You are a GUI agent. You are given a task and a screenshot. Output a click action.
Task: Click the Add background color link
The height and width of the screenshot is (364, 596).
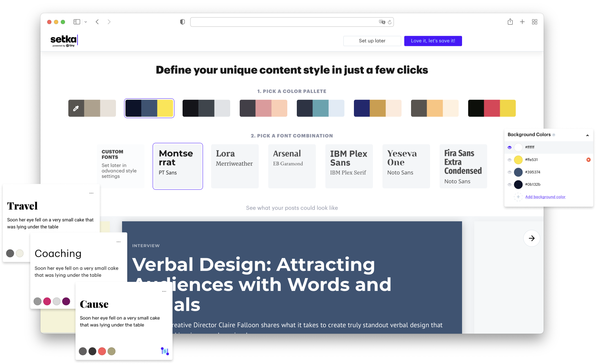pos(545,197)
